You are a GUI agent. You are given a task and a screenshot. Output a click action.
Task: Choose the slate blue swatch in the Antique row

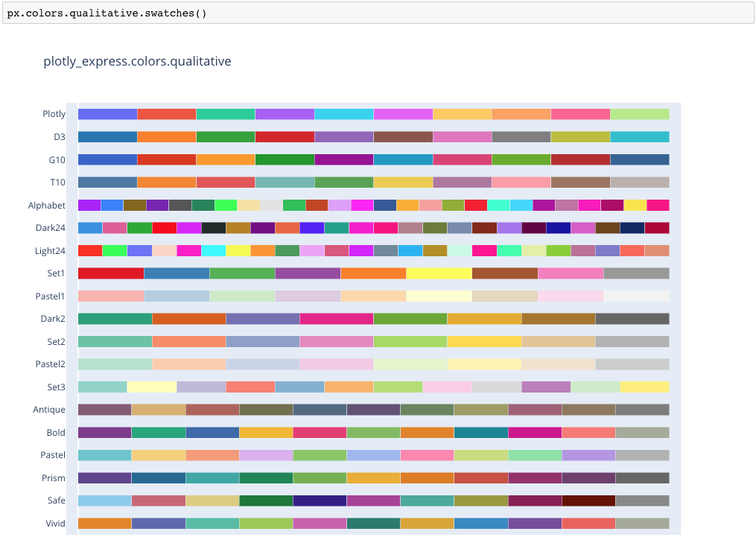(x=320, y=410)
